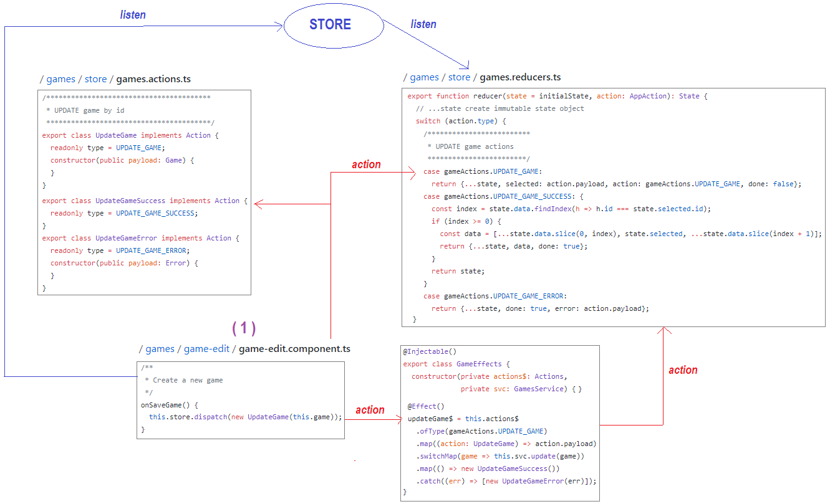Image resolution: width=830 pixels, height=504 pixels.
Task: Click the '* Create a new game' comment
Action: click(x=183, y=380)
